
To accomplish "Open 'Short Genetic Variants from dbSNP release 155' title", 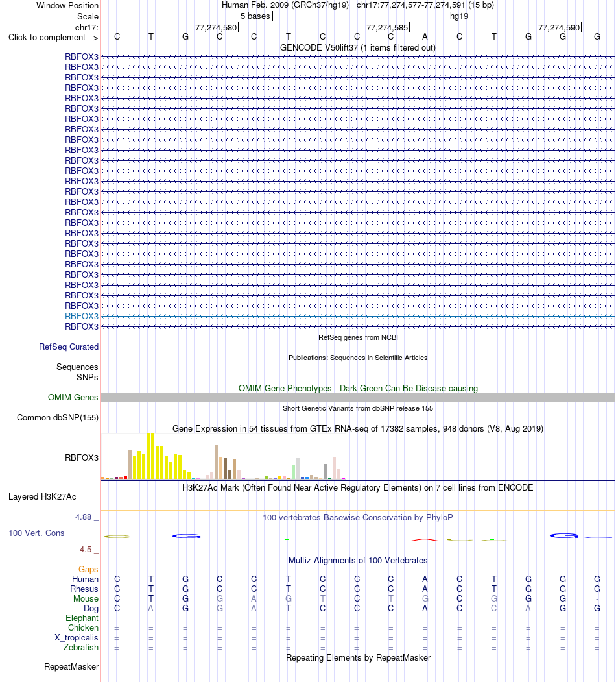I will tap(358, 408).
